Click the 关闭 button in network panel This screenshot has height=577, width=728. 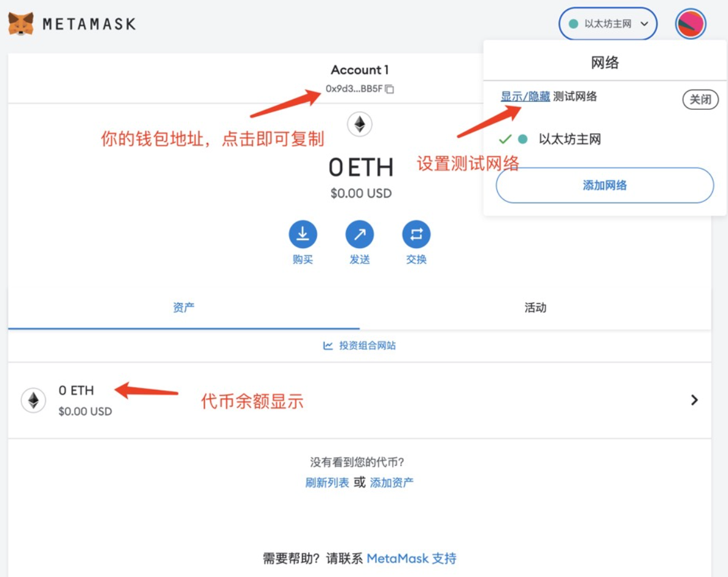[x=700, y=99]
